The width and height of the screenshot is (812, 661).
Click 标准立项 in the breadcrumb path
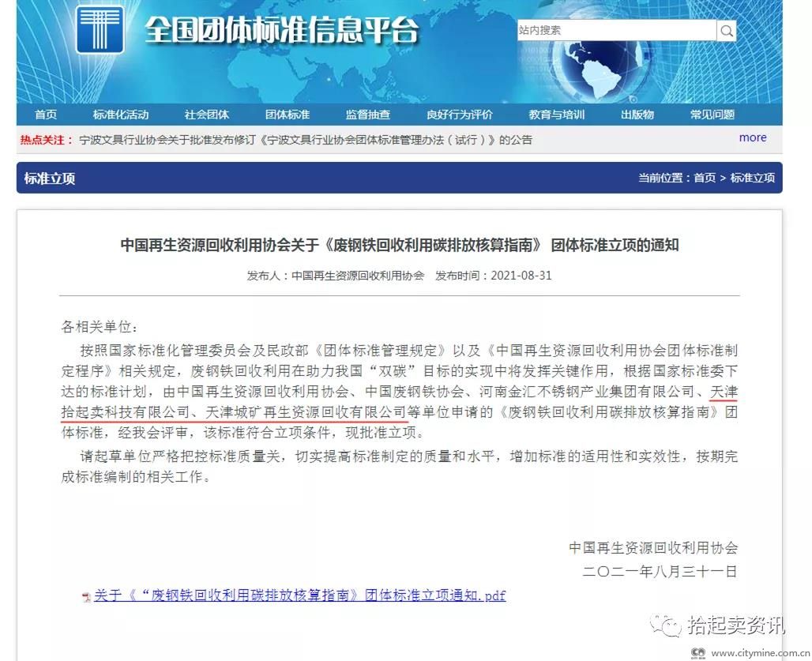[x=752, y=178]
